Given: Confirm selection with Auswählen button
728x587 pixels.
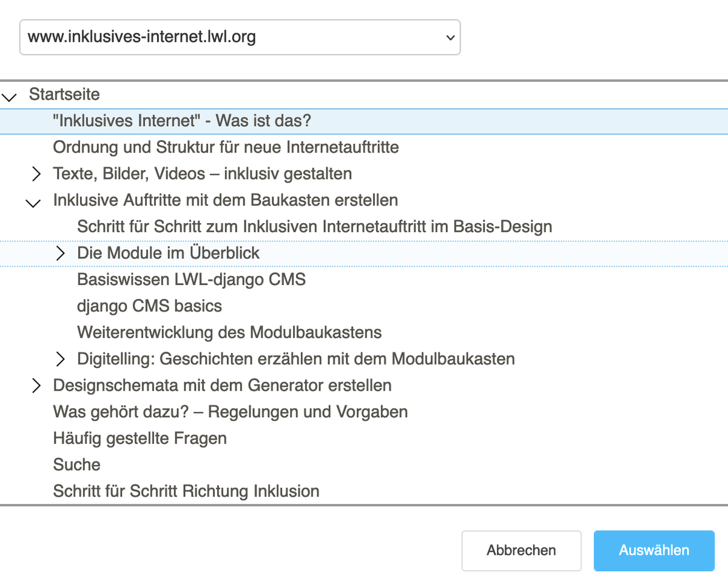Looking at the screenshot, I should [654, 551].
